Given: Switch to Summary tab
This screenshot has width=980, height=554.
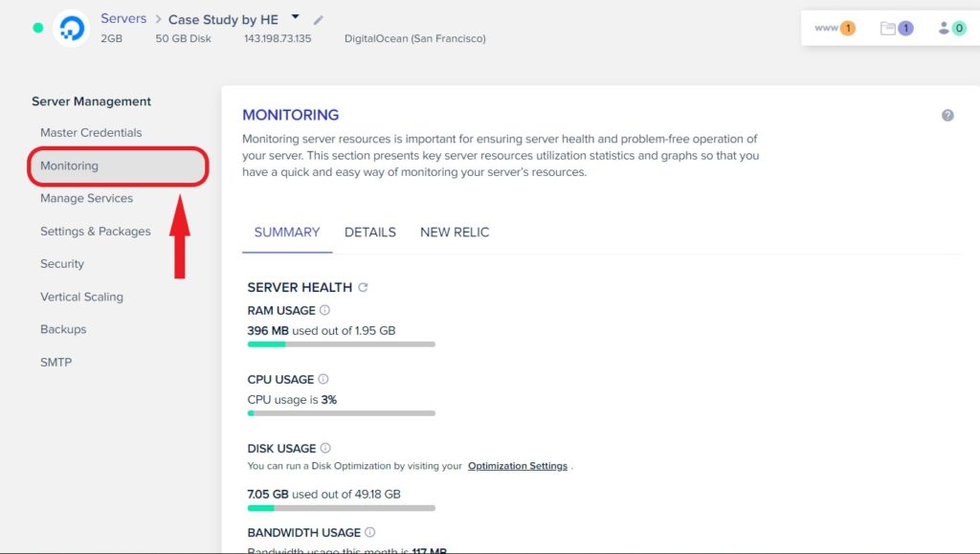Looking at the screenshot, I should (287, 233).
